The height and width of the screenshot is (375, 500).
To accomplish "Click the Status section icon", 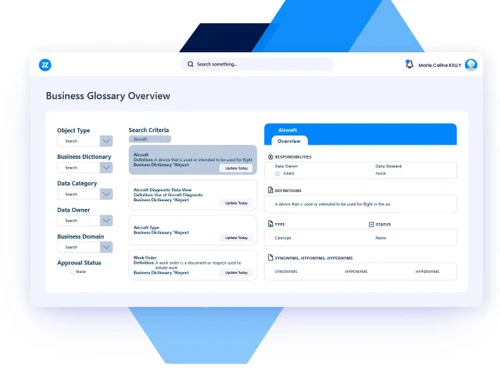I will 371,224.
